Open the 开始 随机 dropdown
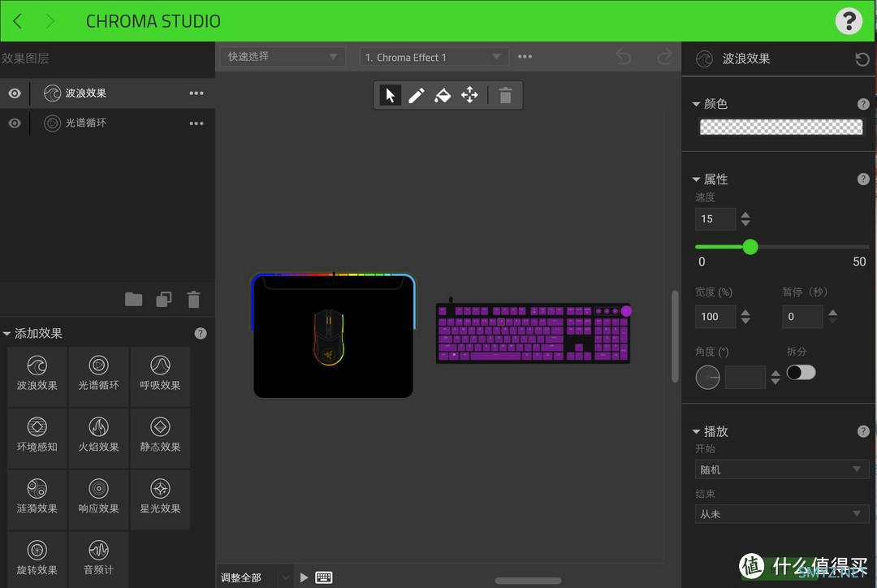Viewport: 877px width, 588px height. point(781,469)
